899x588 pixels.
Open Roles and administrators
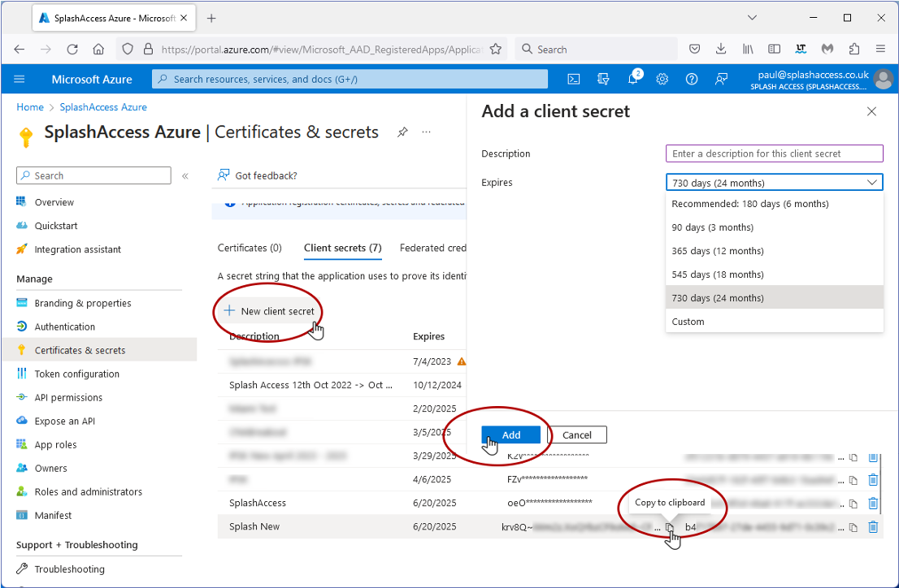pos(89,491)
